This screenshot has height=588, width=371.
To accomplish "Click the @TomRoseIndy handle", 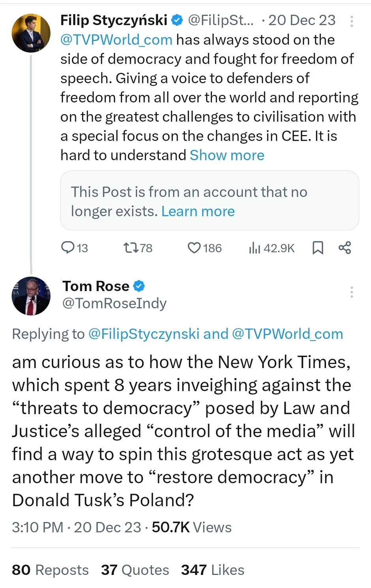I will pyautogui.click(x=114, y=303).
